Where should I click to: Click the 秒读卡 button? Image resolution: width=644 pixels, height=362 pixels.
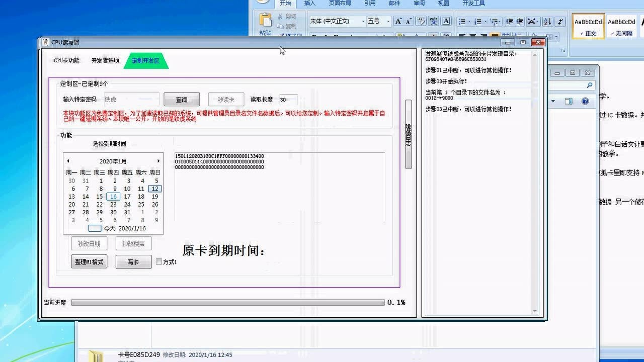(226, 100)
